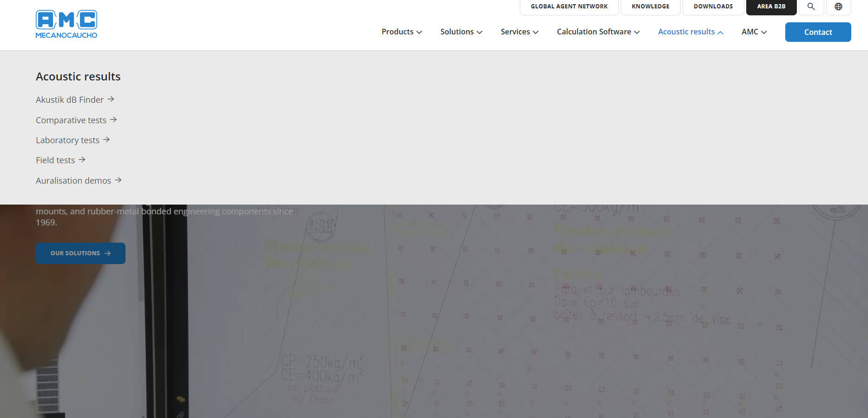Expand the Calculation Software menu

(x=598, y=32)
